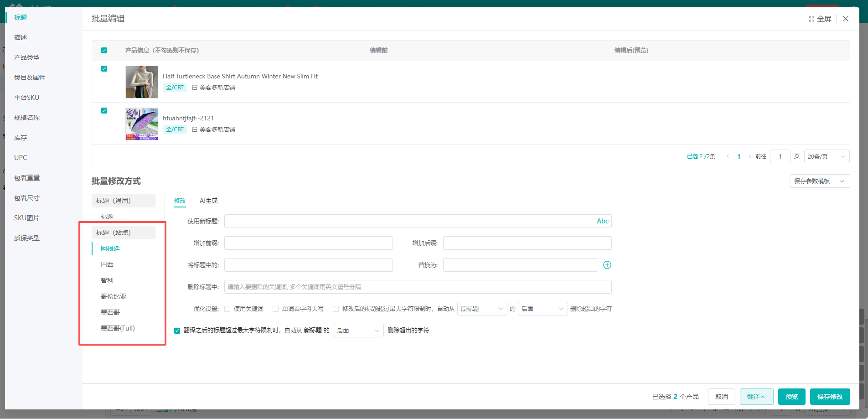Open the 后面 dropdown in 优化设置 row

pos(543,309)
